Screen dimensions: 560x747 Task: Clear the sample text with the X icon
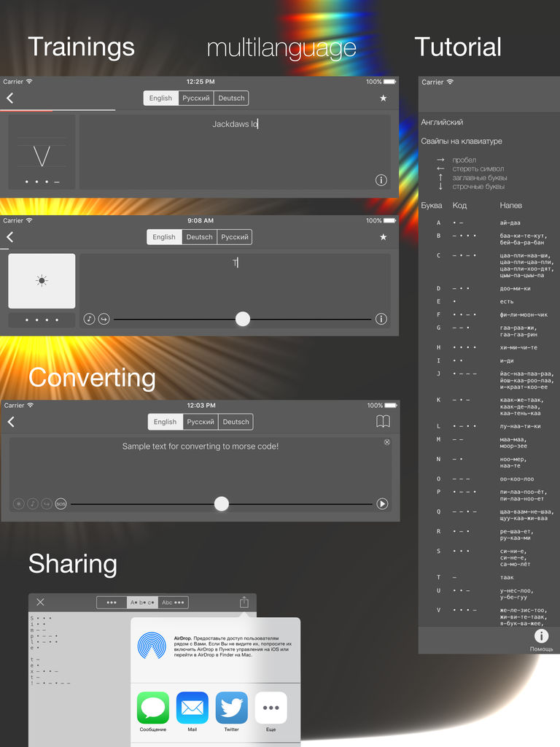pyautogui.click(x=386, y=442)
